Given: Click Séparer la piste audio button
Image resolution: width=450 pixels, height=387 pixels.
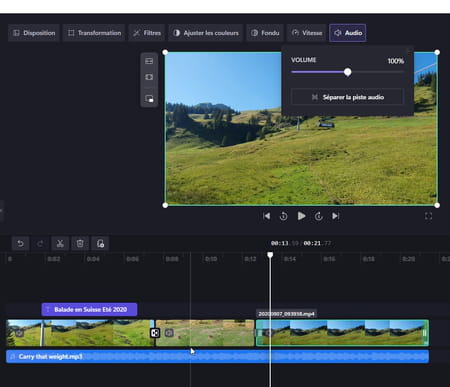Looking at the screenshot, I should pos(347,97).
